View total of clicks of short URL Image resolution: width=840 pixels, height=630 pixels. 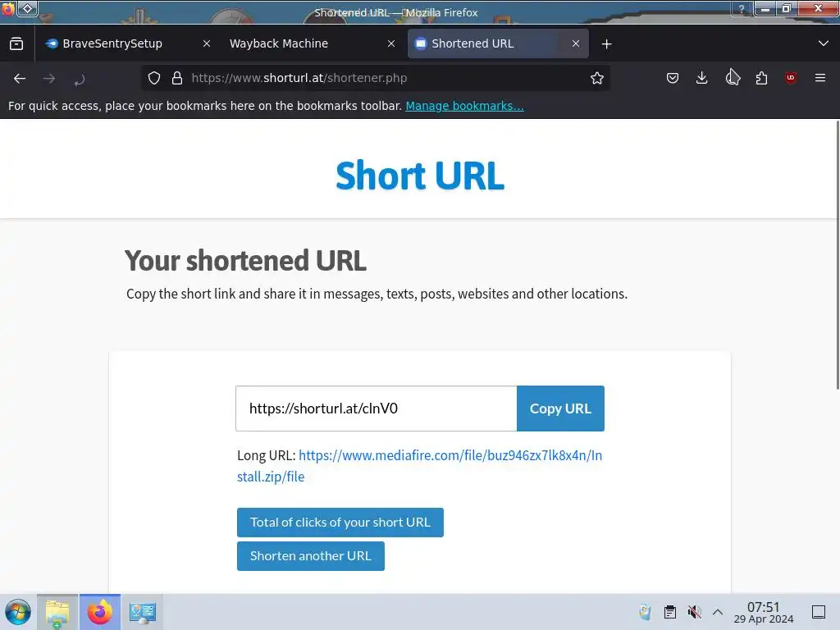[x=340, y=523]
